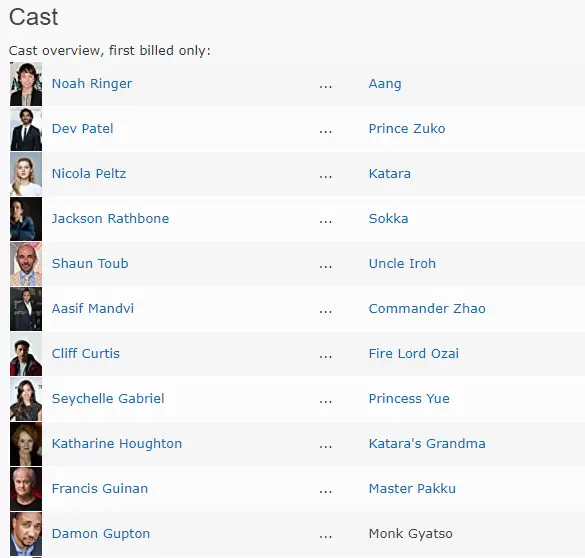Visit Commander Zhao character page
The height and width of the screenshot is (558, 585).
pyautogui.click(x=427, y=309)
